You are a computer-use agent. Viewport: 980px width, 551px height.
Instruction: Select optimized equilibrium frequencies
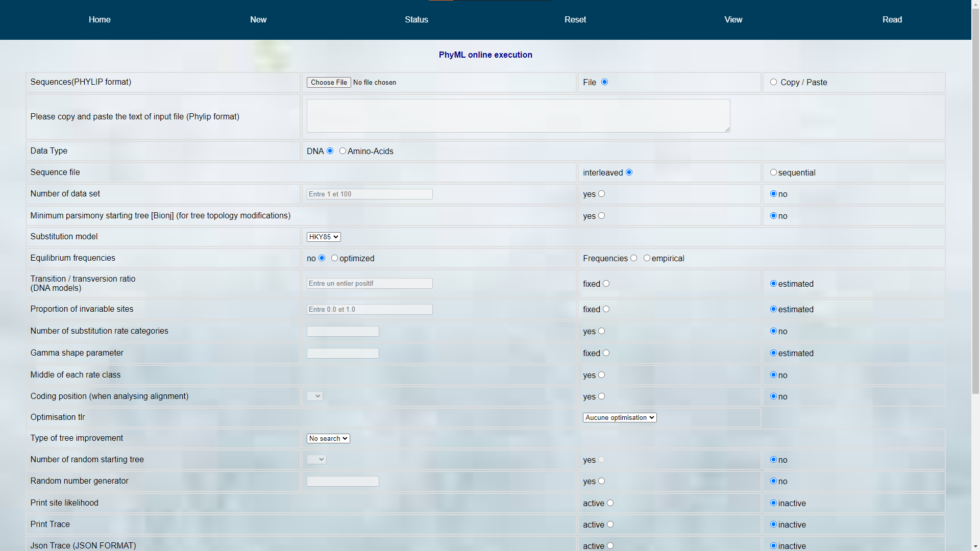(334, 258)
